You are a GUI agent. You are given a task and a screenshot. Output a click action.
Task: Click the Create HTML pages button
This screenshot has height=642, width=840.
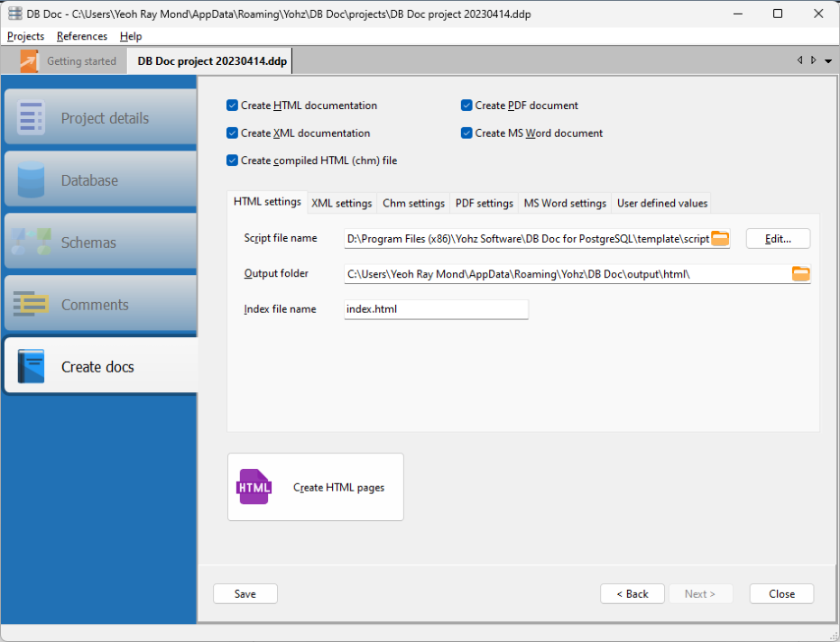point(315,487)
